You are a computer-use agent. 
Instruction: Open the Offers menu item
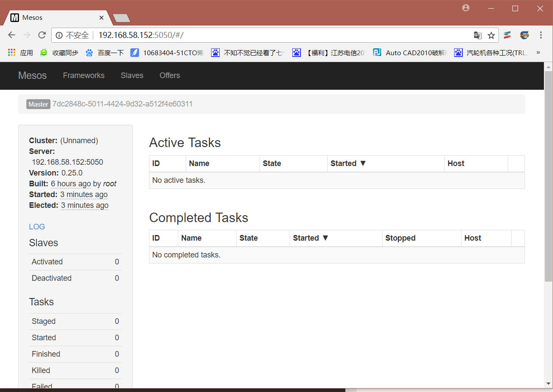(170, 75)
